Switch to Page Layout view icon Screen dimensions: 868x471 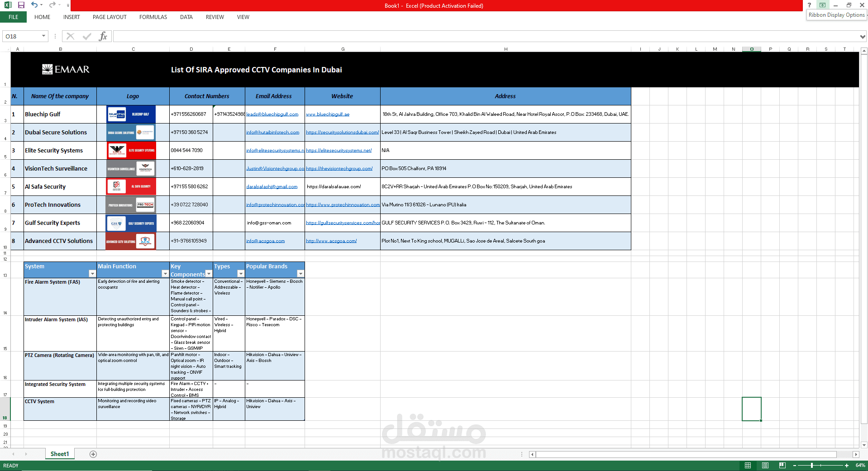point(765,465)
